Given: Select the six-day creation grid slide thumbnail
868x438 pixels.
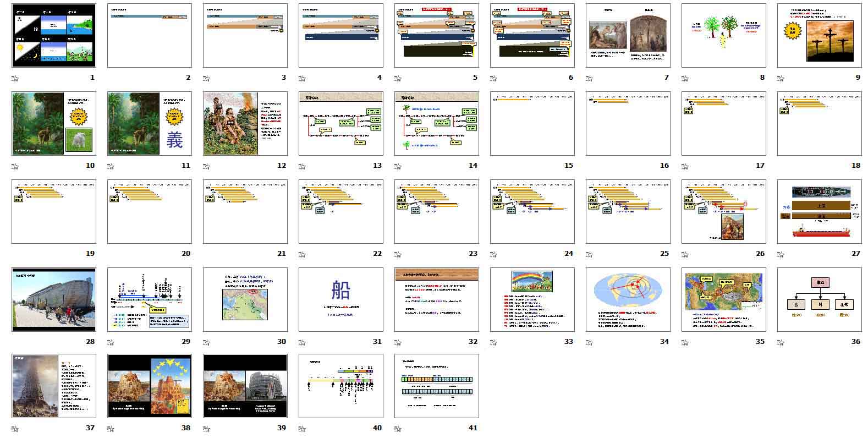Looking at the screenshot, I should [x=53, y=35].
